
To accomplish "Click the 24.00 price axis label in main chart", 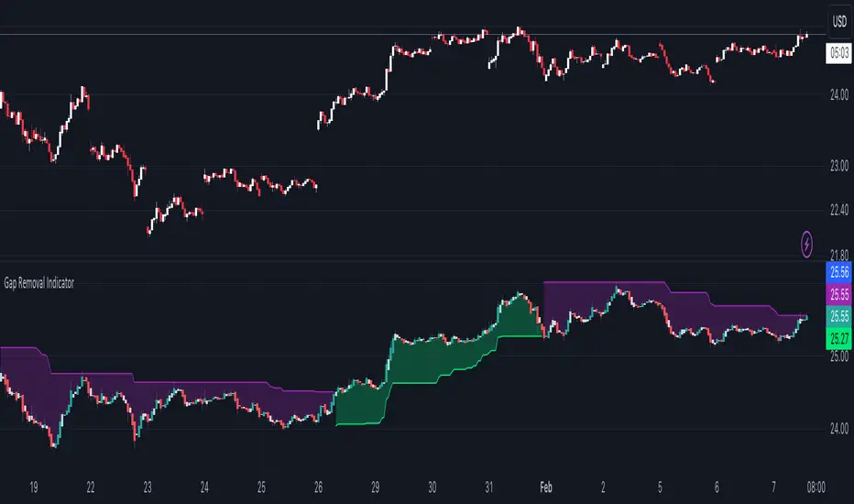I will click(x=838, y=94).
